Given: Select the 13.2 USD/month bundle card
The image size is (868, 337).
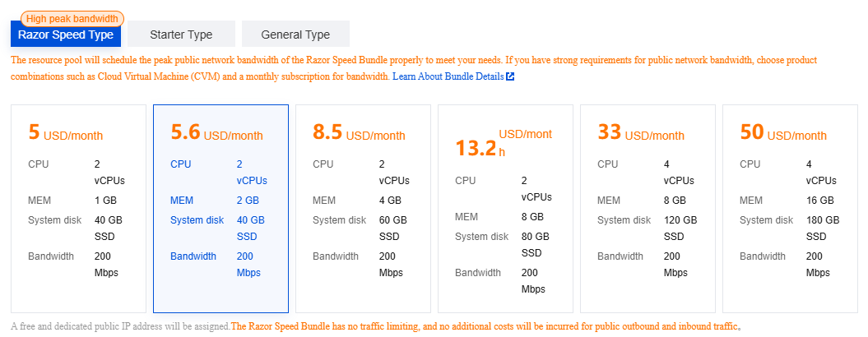Looking at the screenshot, I should tap(505, 209).
